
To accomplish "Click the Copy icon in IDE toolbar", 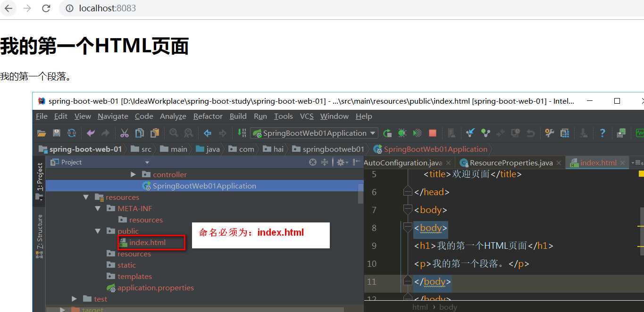I will pyautogui.click(x=140, y=133).
